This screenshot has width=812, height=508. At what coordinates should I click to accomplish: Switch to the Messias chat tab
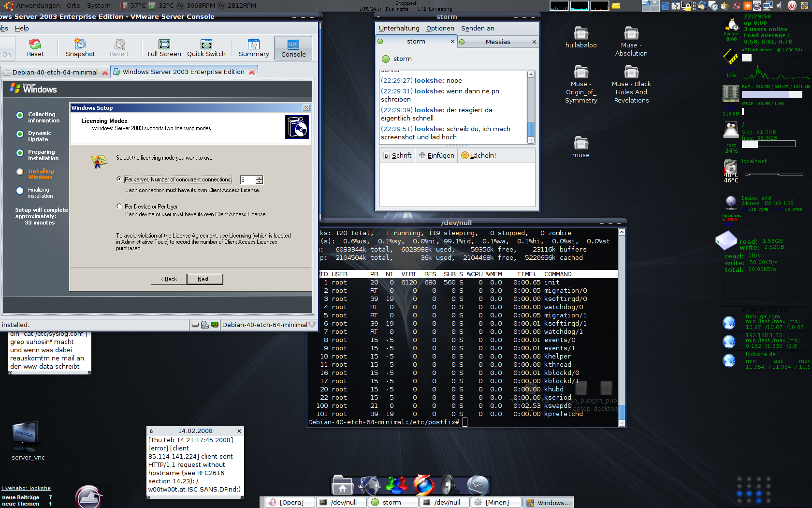point(498,42)
